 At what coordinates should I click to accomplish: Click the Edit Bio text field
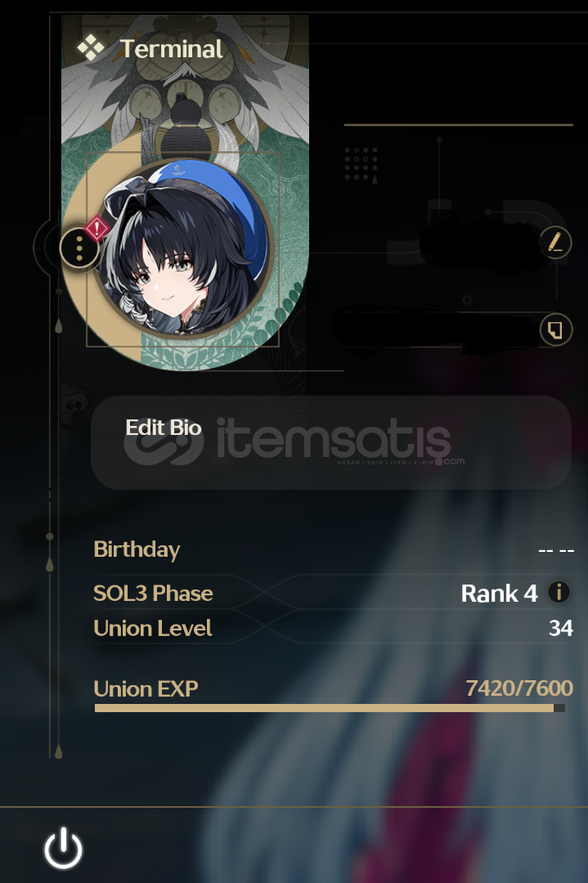click(x=331, y=442)
